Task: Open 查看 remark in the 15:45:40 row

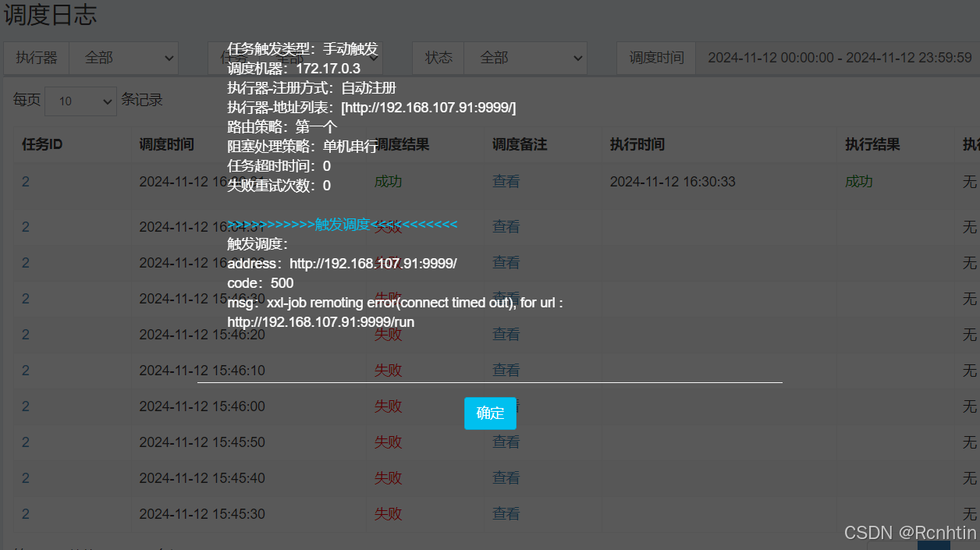Action: pos(506,477)
